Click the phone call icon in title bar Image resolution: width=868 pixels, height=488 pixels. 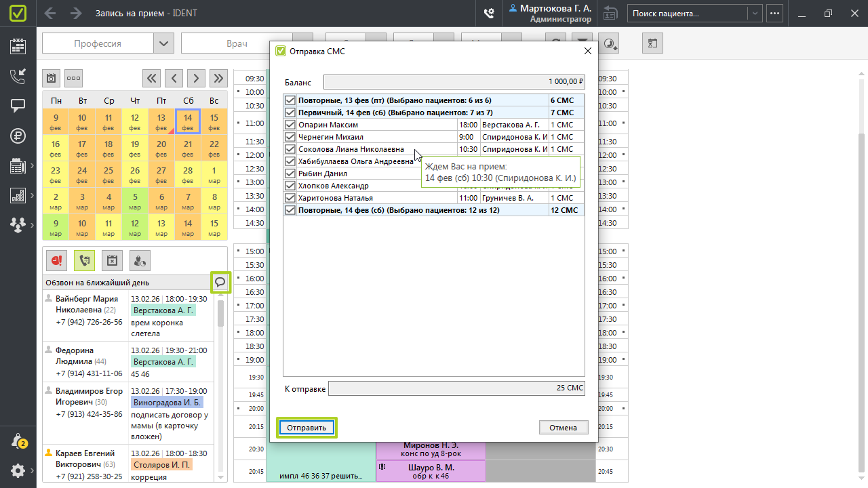point(488,13)
